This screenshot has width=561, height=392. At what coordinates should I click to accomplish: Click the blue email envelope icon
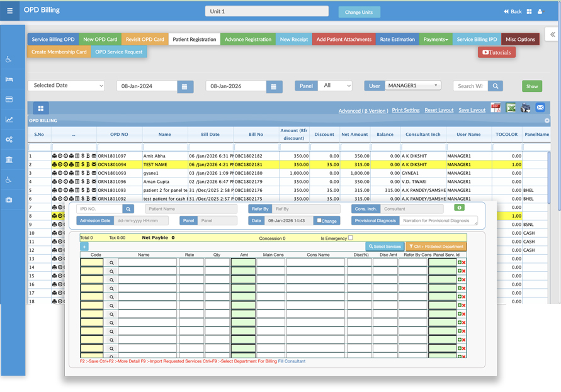coord(540,108)
